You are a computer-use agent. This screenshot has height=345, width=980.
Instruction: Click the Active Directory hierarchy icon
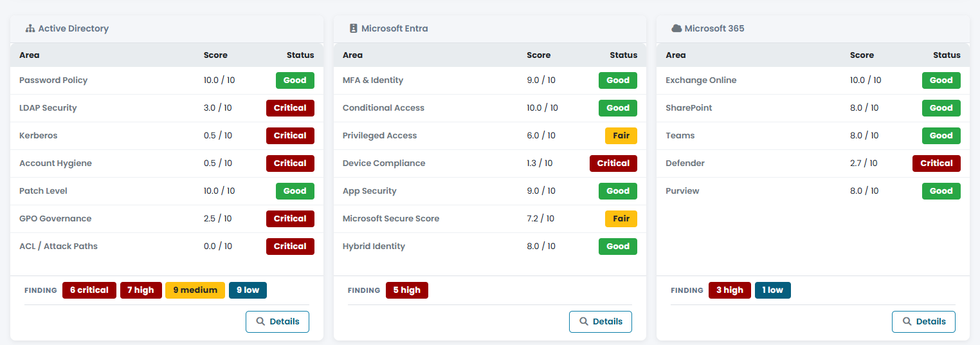pyautogui.click(x=30, y=28)
